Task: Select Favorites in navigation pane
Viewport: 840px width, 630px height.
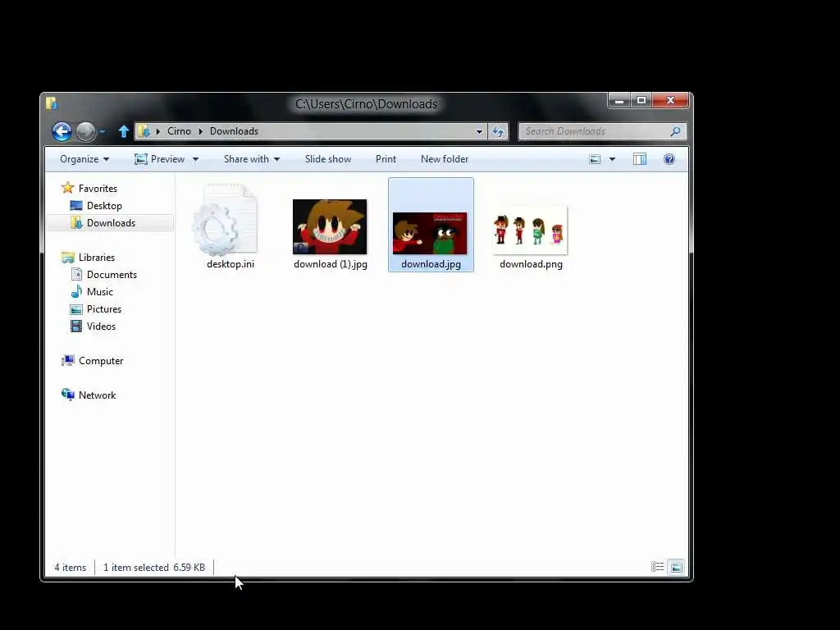Action: [x=98, y=189]
